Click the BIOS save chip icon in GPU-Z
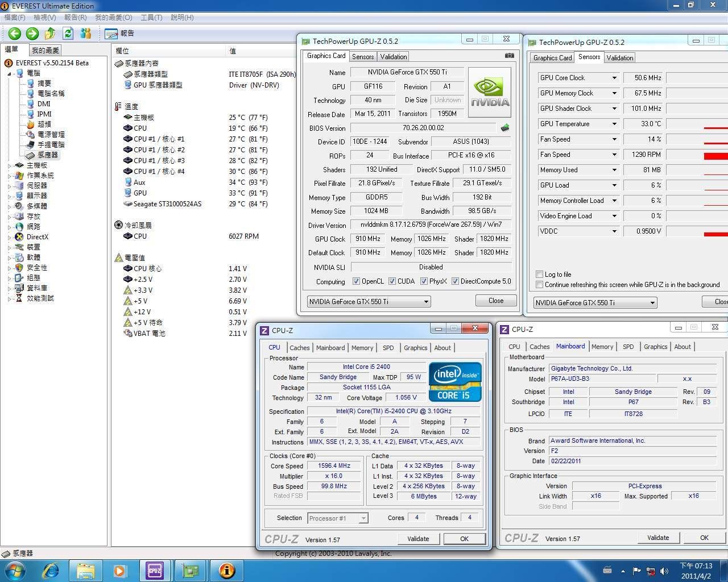The width and height of the screenshot is (728, 582). pos(504,128)
